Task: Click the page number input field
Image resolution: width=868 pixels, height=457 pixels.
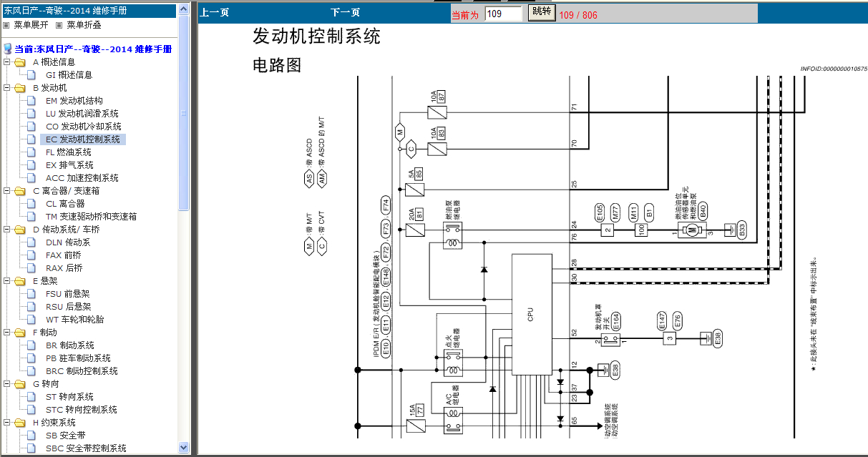Action: [x=503, y=14]
